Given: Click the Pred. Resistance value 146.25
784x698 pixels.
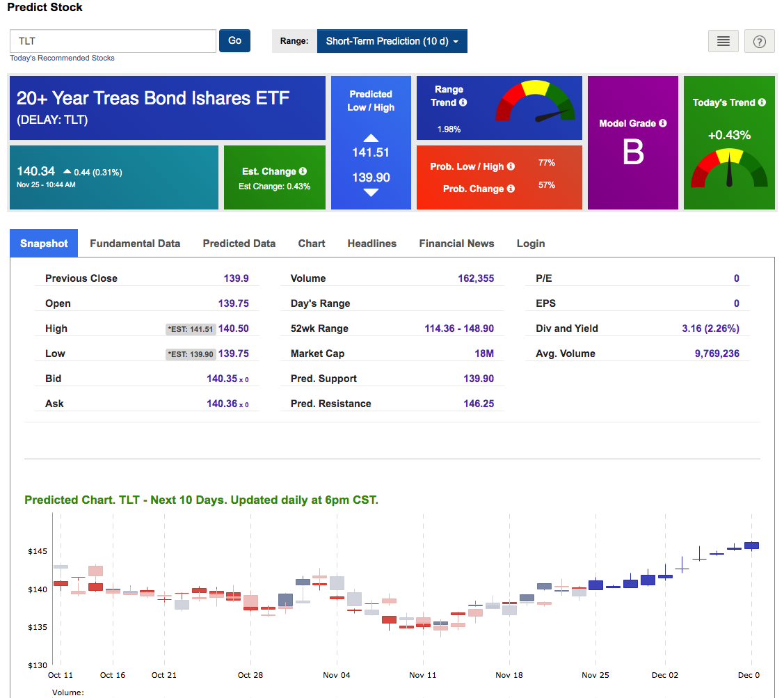Looking at the screenshot, I should (x=479, y=404).
